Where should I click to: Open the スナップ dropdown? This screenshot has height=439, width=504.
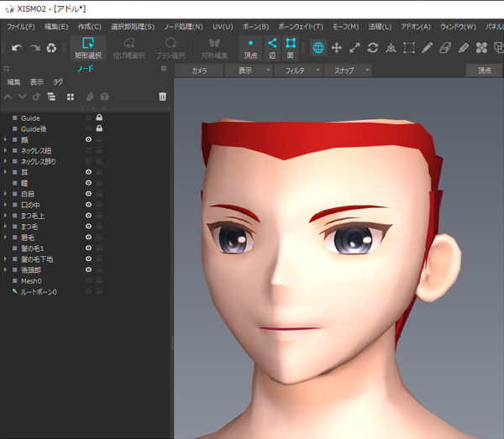[x=348, y=71]
